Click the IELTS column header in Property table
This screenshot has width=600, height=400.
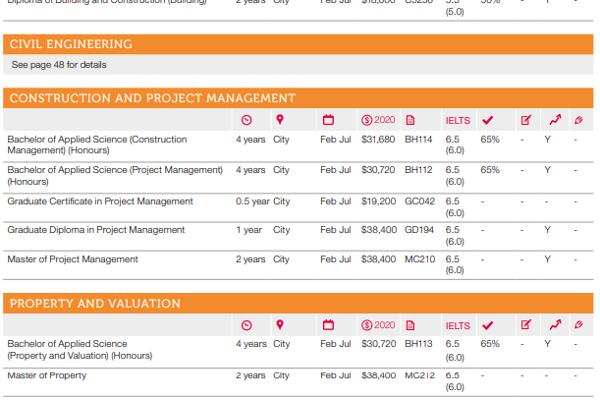[x=457, y=325]
